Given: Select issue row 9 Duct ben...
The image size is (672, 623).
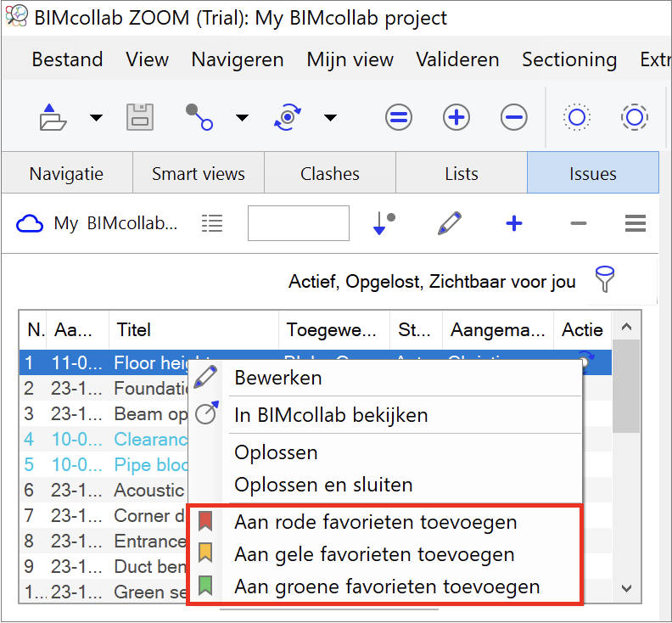Looking at the screenshot, I should click(104, 566).
